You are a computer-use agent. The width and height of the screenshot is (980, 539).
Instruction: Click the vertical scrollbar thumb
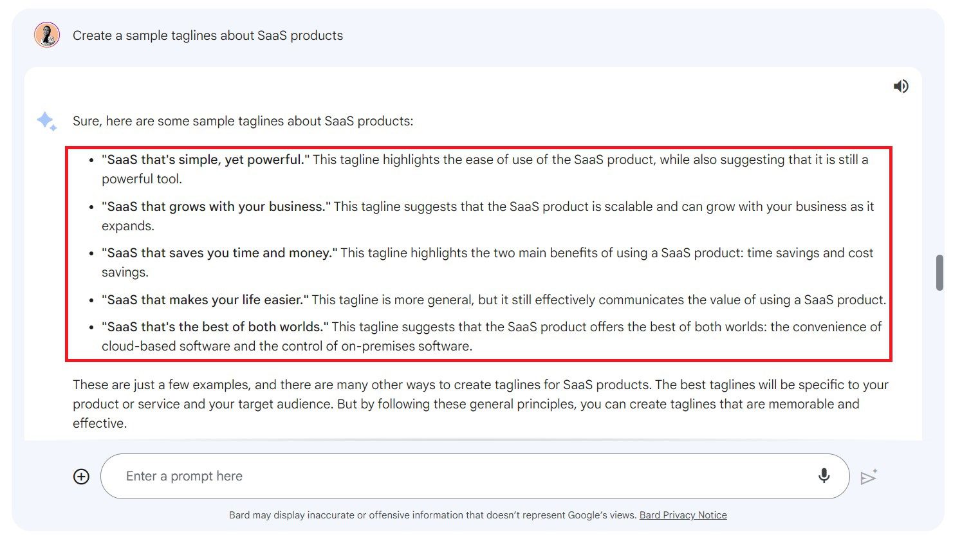click(939, 273)
